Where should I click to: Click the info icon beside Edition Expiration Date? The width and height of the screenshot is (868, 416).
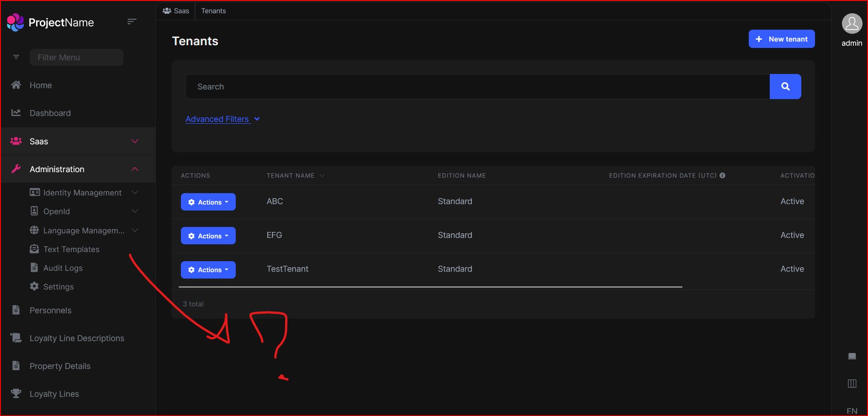coord(722,175)
